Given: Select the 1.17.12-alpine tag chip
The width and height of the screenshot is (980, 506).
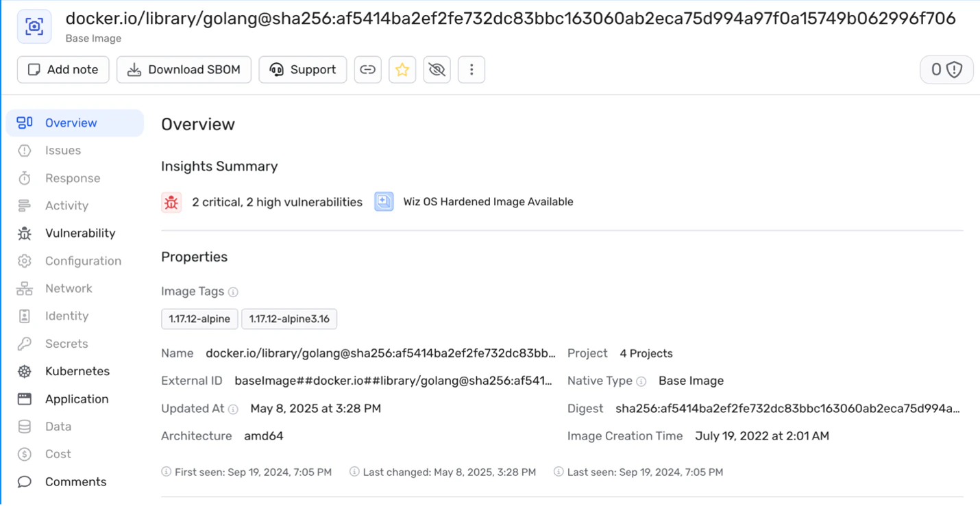Looking at the screenshot, I should point(199,318).
